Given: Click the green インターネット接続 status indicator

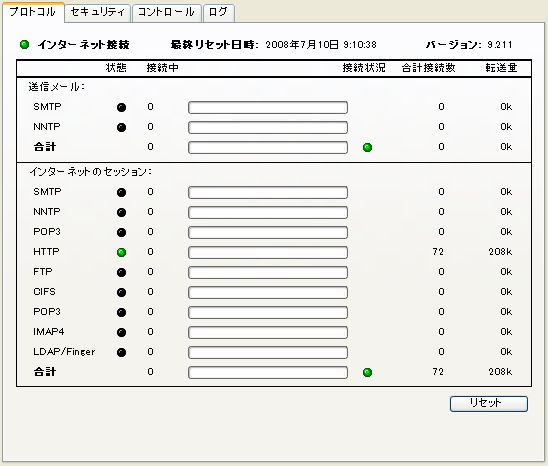Looking at the screenshot, I should tap(24, 45).
